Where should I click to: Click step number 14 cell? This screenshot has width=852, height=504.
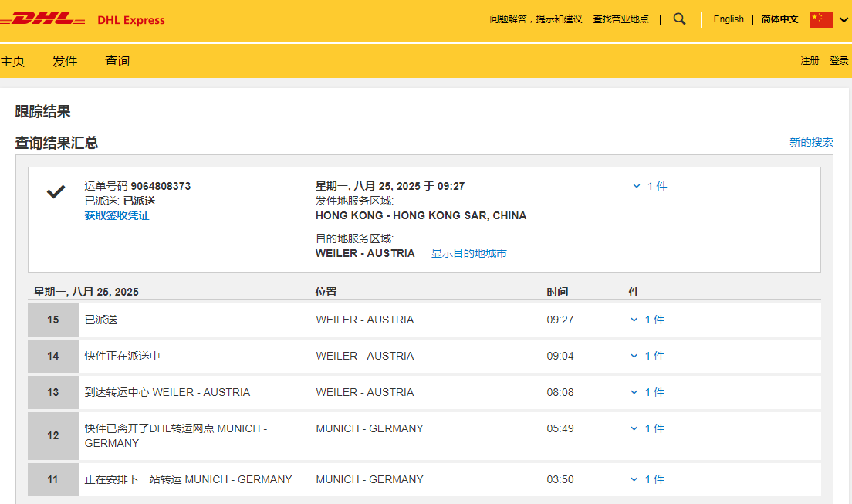53,356
